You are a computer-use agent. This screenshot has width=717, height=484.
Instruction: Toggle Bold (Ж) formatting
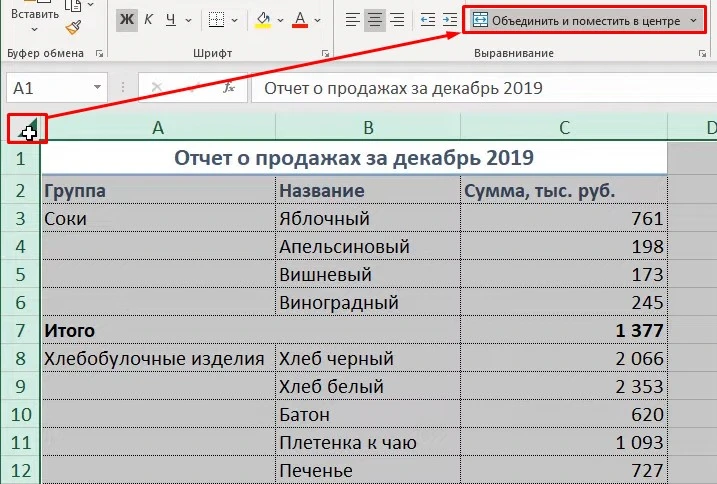[x=126, y=20]
